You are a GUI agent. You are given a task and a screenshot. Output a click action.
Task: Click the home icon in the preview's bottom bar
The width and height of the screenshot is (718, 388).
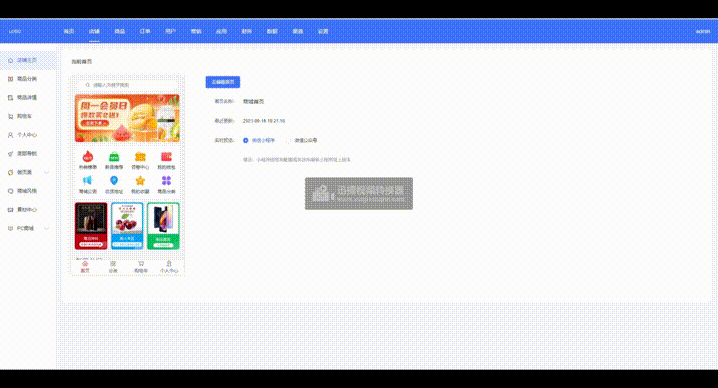coord(85,264)
